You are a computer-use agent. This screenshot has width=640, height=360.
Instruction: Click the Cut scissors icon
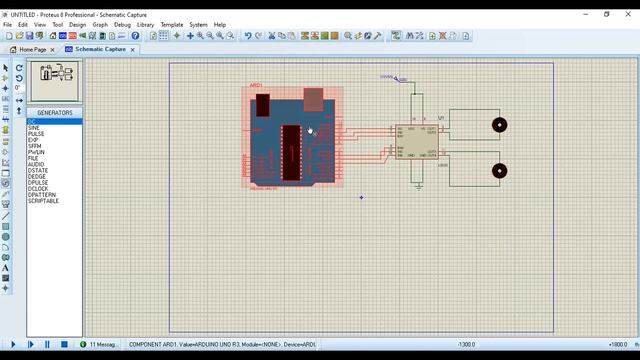[272, 36]
